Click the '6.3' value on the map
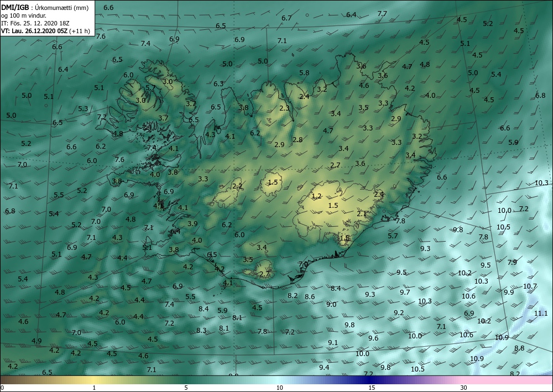 coord(218,84)
